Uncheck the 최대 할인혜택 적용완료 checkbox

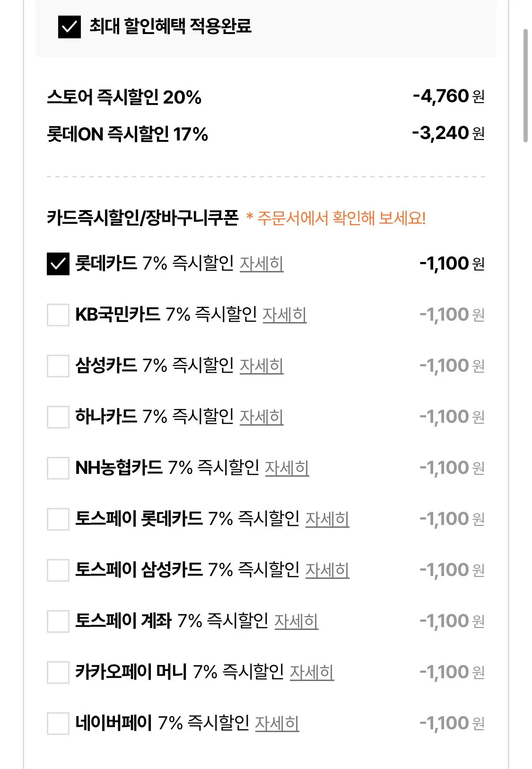pyautogui.click(x=69, y=26)
